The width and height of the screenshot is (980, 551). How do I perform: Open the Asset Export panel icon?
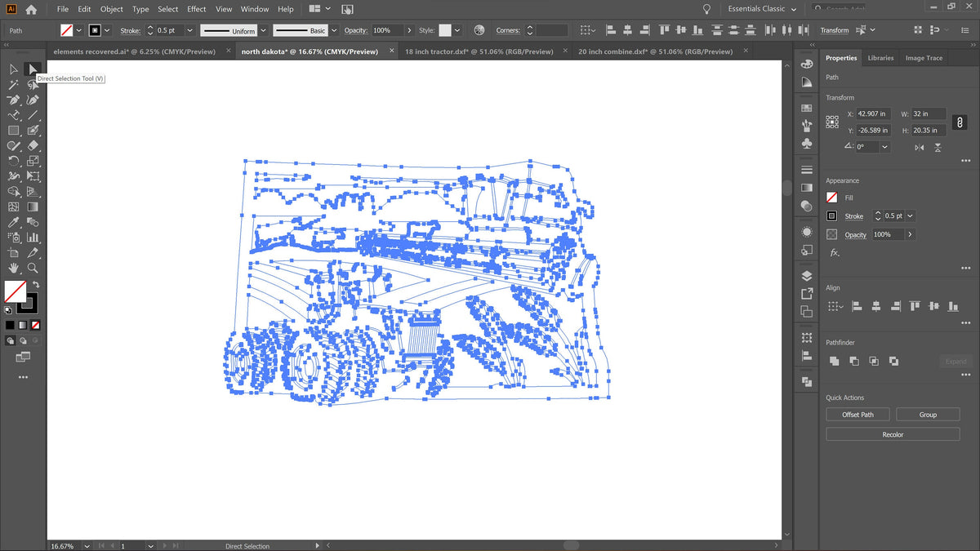807,293
